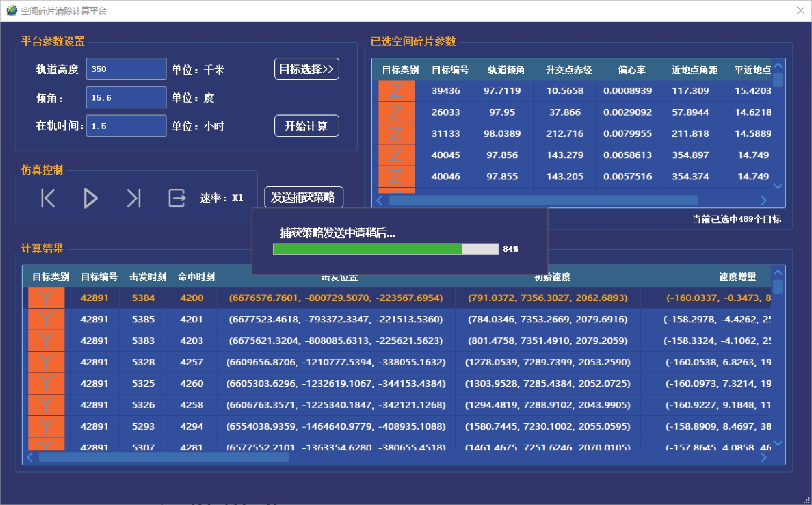Image resolution: width=812 pixels, height=505 pixels.
Task: Click the Y icon in row with 5385
Action: (x=46, y=319)
